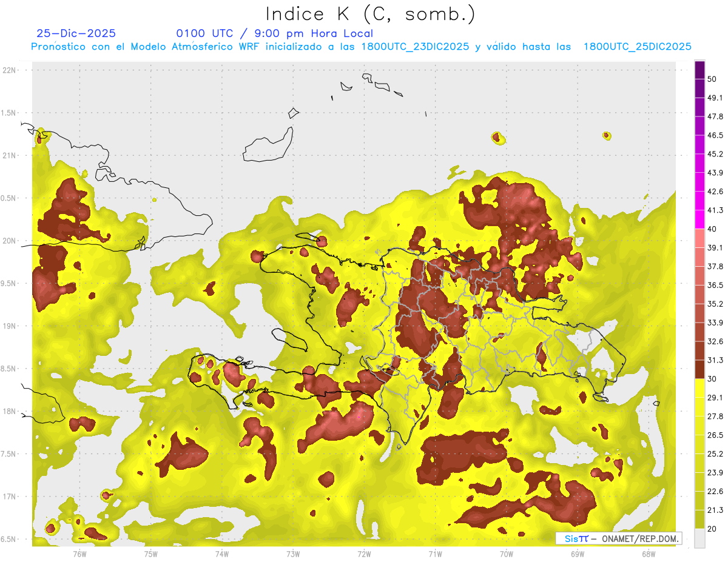728x562 pixels.
Task: Click the forecast line beginning "Pronostico con el Modelo"
Action: point(362,47)
